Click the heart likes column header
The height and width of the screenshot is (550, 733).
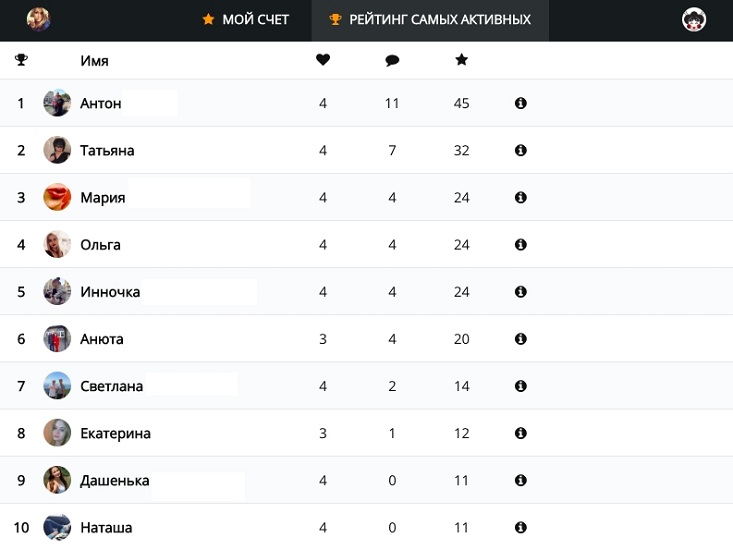[x=323, y=60]
